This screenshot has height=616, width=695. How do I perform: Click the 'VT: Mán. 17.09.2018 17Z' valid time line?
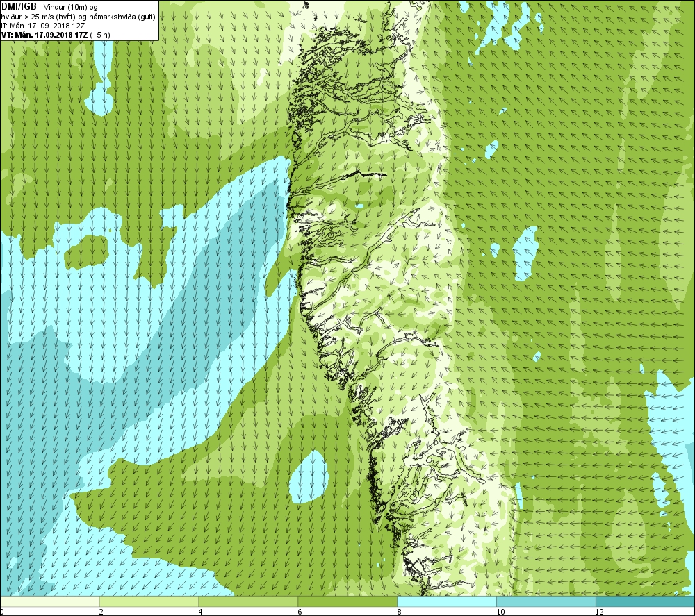tap(44, 35)
